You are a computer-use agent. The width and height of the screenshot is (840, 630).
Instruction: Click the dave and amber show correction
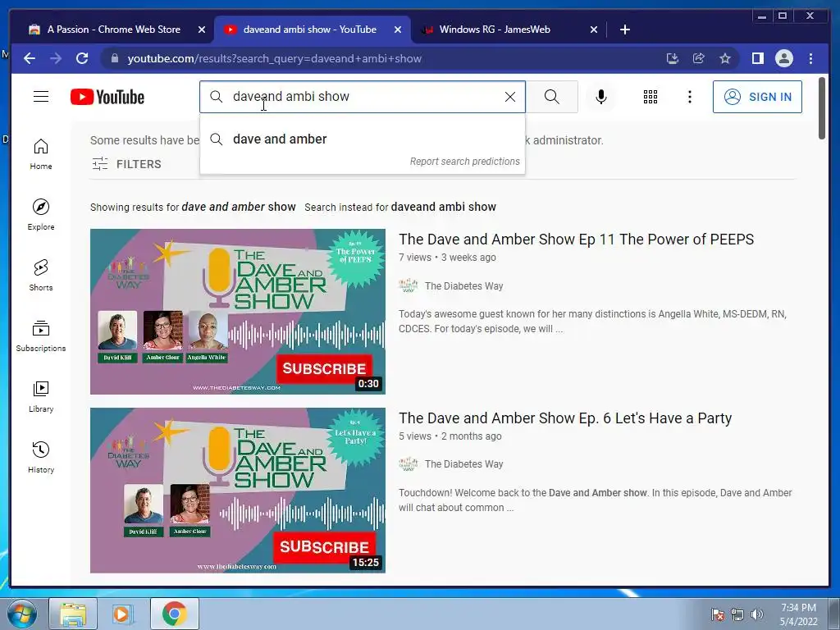point(239,207)
